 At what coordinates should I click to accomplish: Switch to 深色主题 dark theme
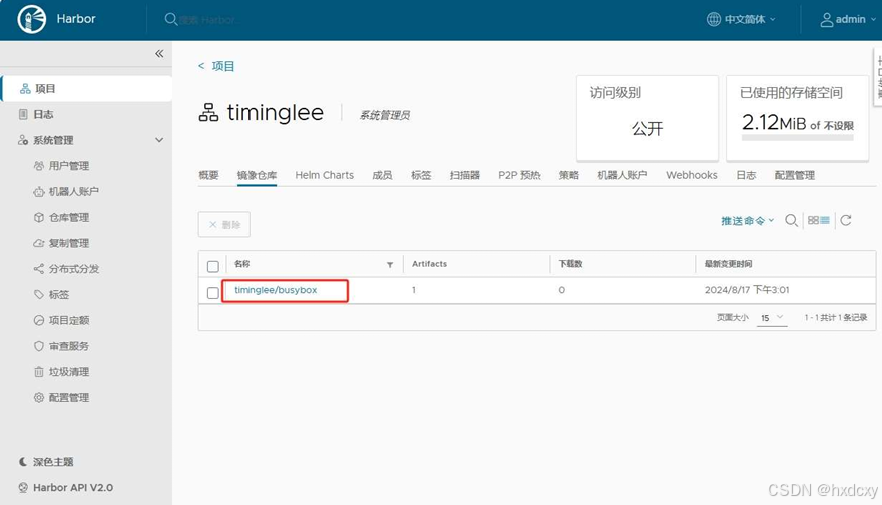pos(46,462)
